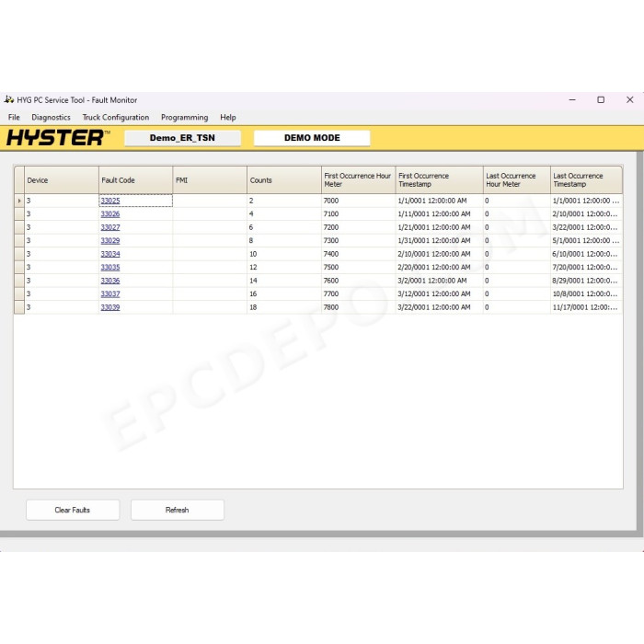Open fault code 33034 link
644x644 pixels.
pos(110,254)
